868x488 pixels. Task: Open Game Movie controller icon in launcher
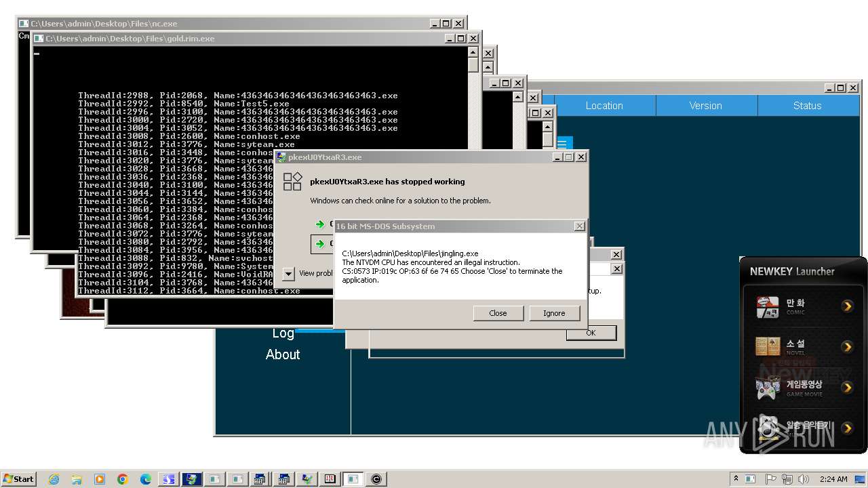768,388
